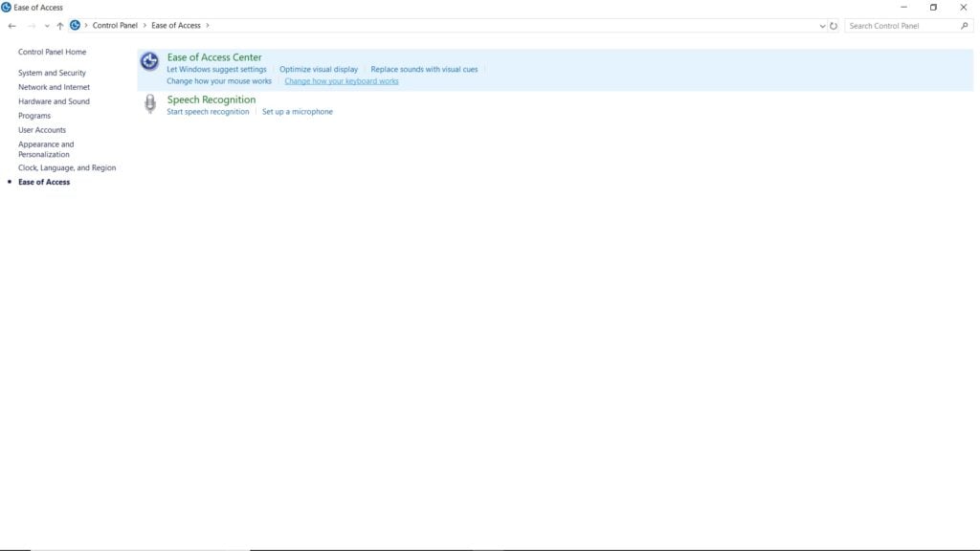
Task: Click Let Windows suggest settings
Action: 216,69
